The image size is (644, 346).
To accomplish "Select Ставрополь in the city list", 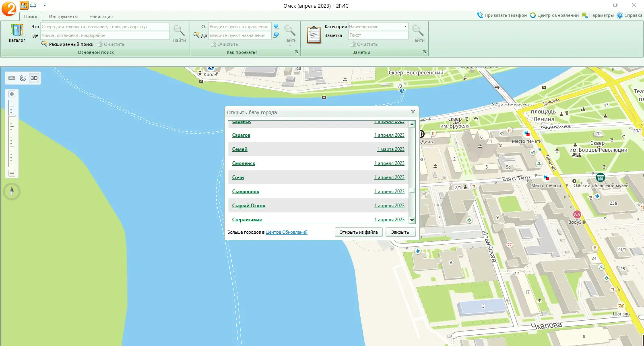I will [x=246, y=192].
